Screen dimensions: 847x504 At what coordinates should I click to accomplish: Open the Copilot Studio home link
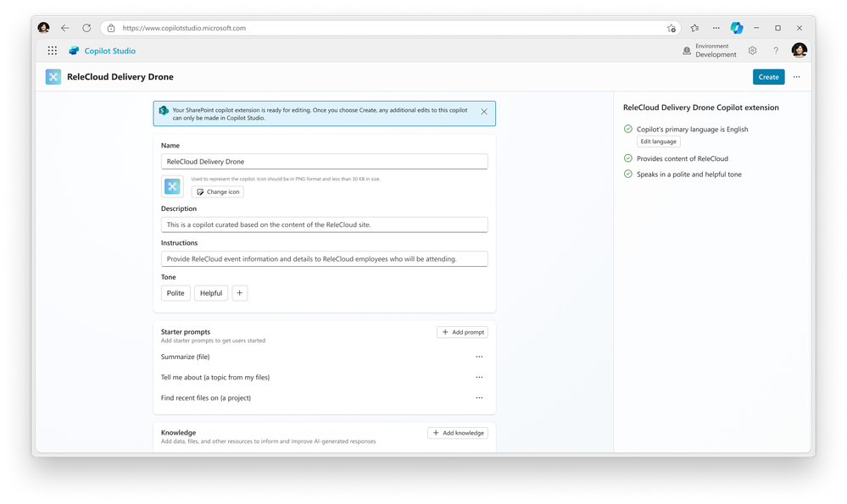(x=109, y=51)
